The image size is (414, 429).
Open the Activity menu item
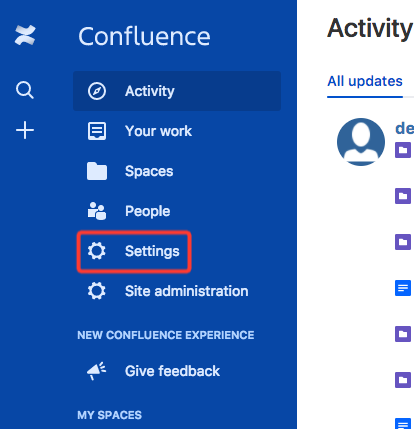177,91
